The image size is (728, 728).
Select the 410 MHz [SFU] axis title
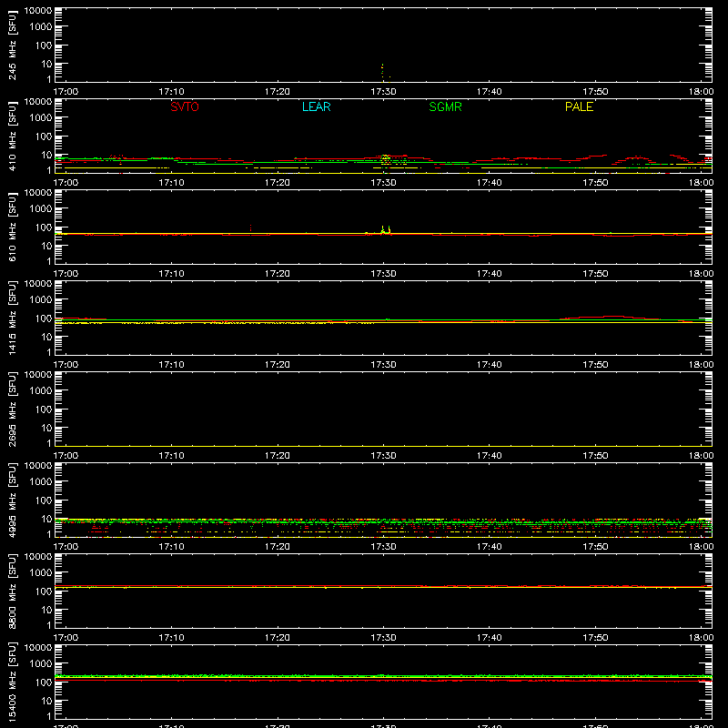coord(12,136)
